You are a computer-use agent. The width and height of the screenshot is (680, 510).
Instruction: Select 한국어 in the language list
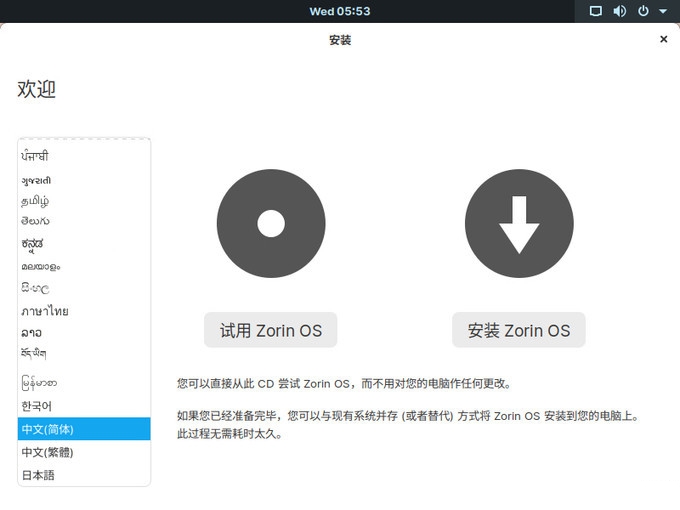tap(84, 406)
